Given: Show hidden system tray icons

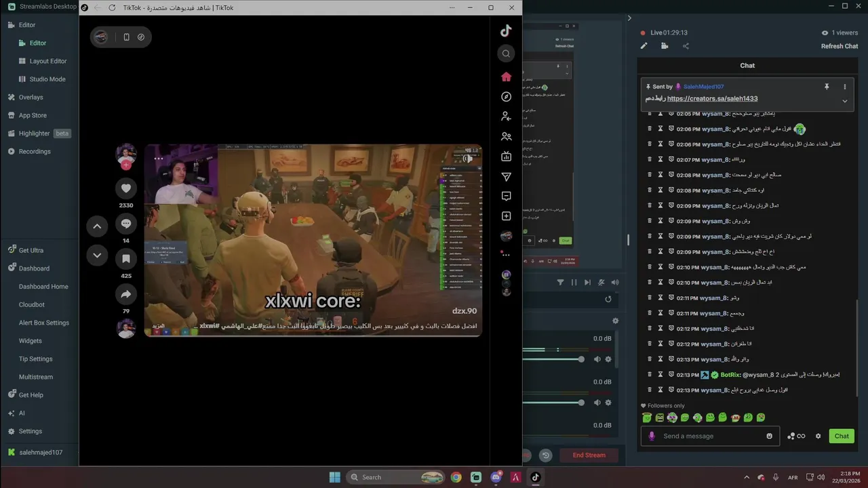Looking at the screenshot, I should click(x=747, y=477).
